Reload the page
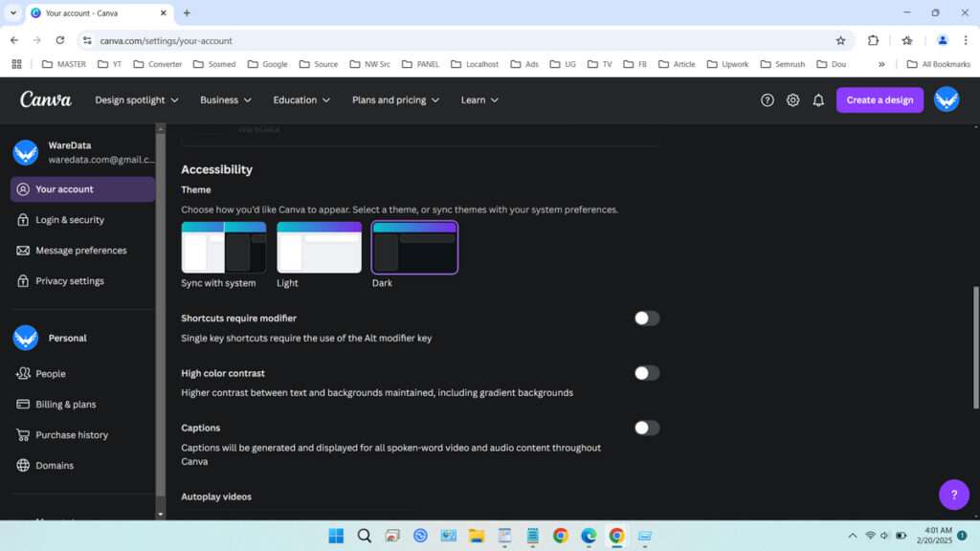980x551 pixels. click(60, 40)
